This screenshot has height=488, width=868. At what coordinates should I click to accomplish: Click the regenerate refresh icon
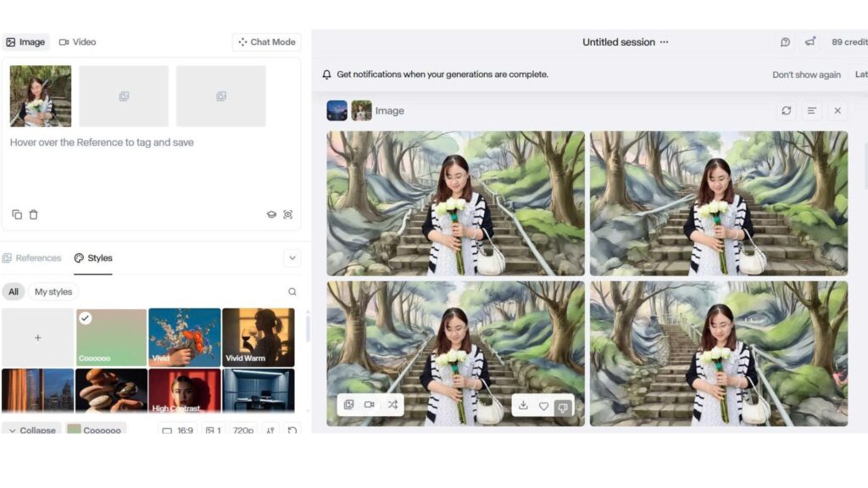tap(787, 111)
